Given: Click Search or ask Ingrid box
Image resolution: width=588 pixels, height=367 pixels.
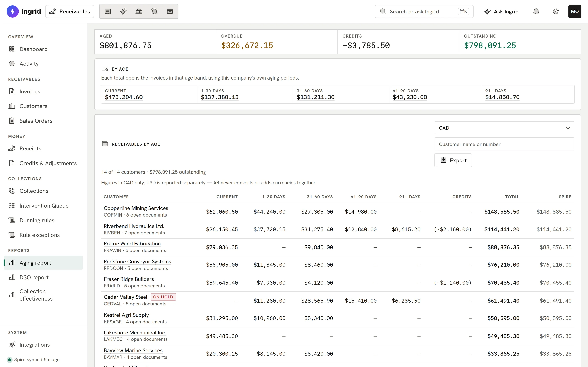Looking at the screenshot, I should pos(424,11).
